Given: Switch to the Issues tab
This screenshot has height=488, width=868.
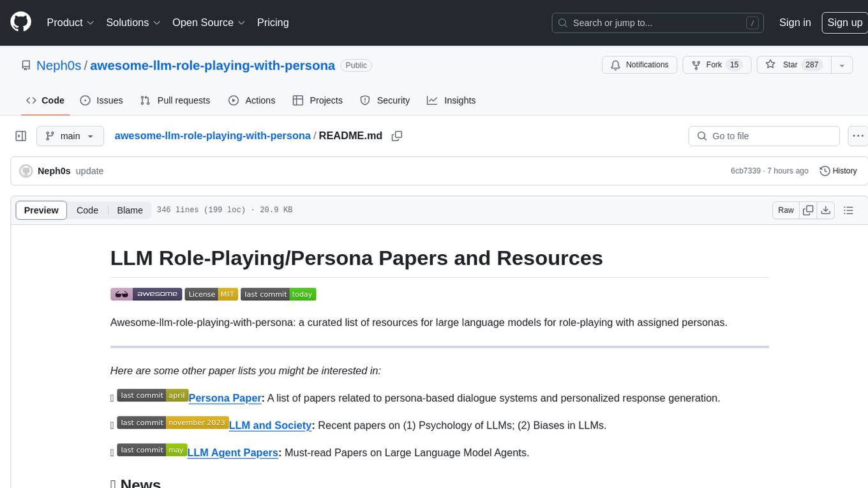Looking at the screenshot, I should [101, 100].
